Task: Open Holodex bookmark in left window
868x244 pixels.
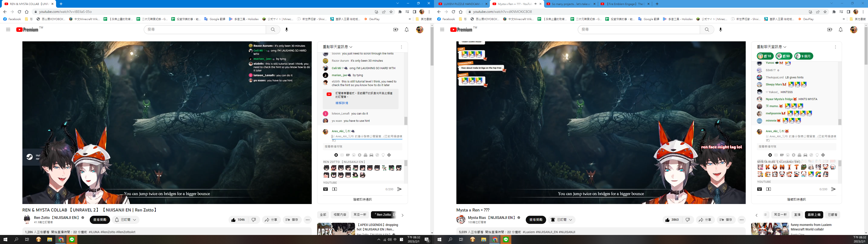Action: 244,19
